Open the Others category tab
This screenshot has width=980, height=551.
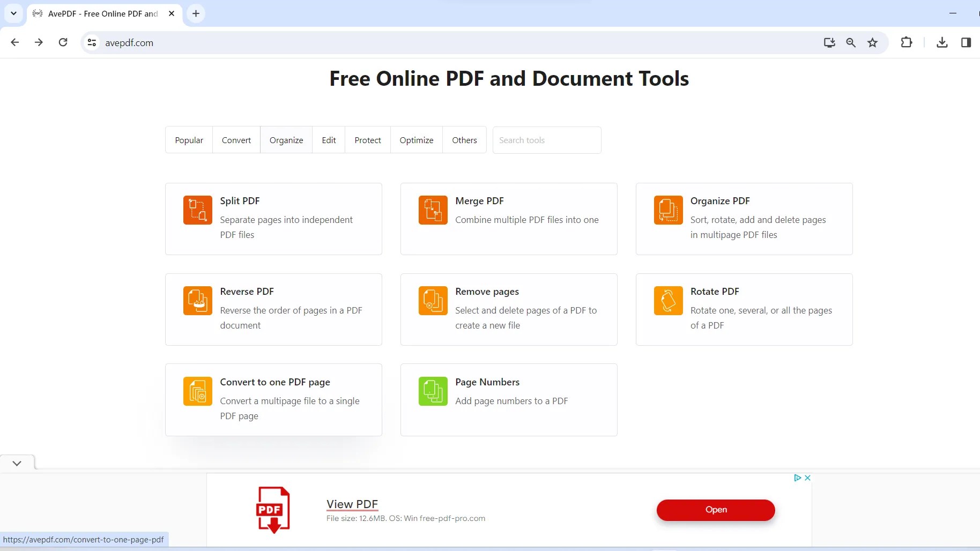pyautogui.click(x=464, y=140)
